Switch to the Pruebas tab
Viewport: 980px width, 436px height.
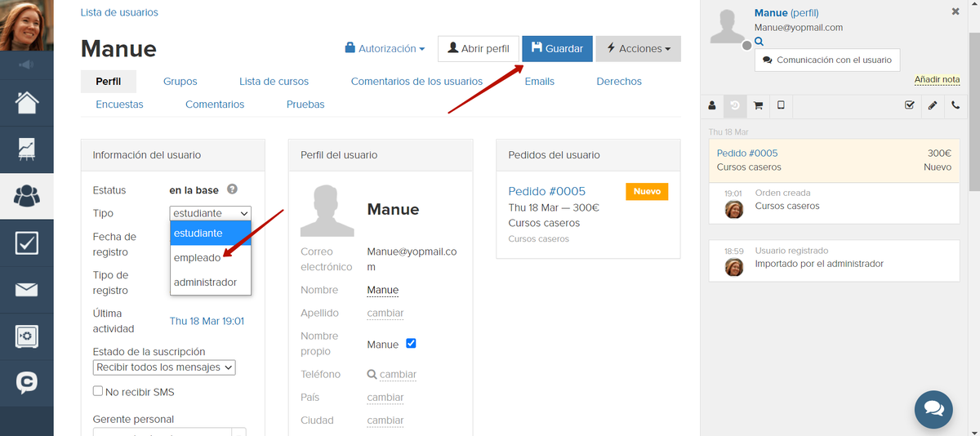(x=305, y=105)
